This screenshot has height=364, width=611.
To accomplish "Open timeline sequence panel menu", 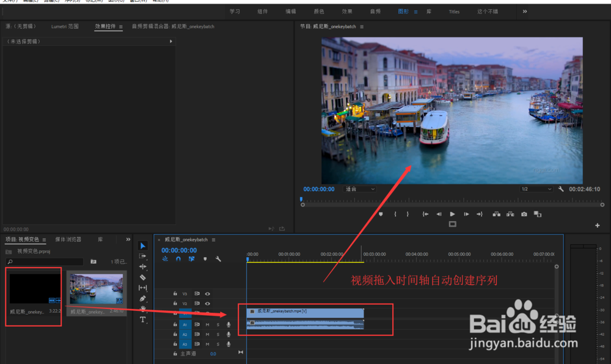I will [x=213, y=240].
